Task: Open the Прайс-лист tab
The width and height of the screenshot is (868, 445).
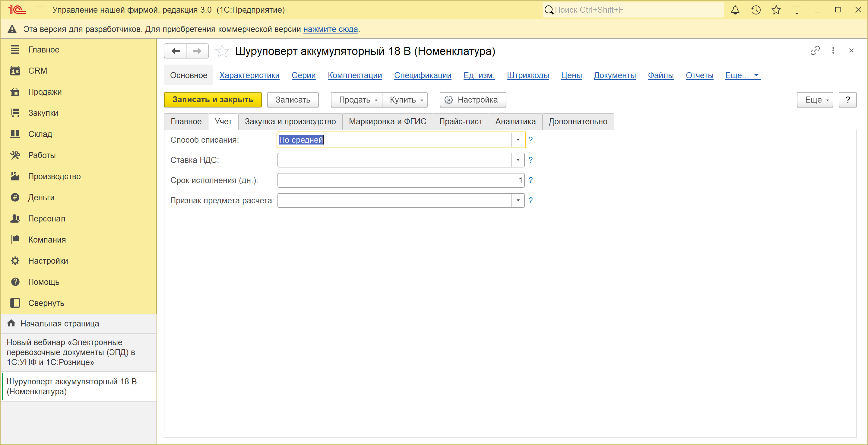Action: pyautogui.click(x=461, y=122)
